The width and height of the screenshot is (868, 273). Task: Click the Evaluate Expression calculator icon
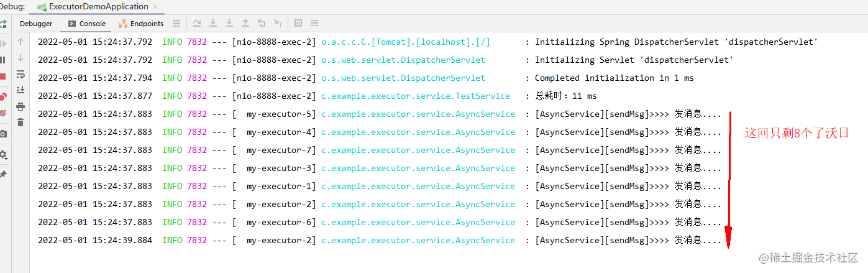pos(298,24)
